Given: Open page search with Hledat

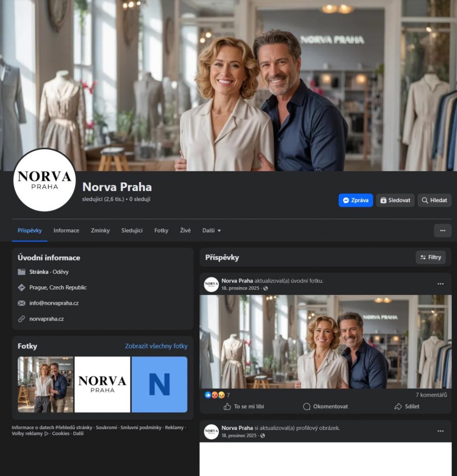Looking at the screenshot, I should pyautogui.click(x=434, y=200).
